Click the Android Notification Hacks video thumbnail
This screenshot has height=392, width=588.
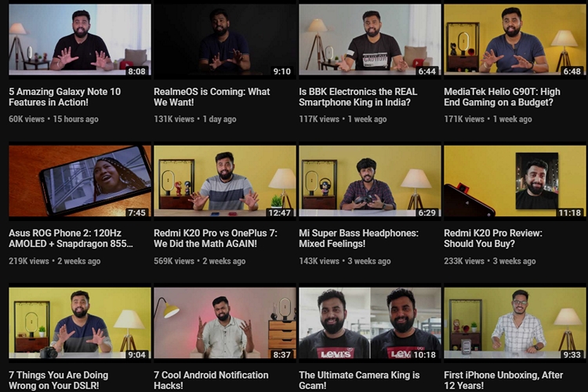(x=225, y=322)
